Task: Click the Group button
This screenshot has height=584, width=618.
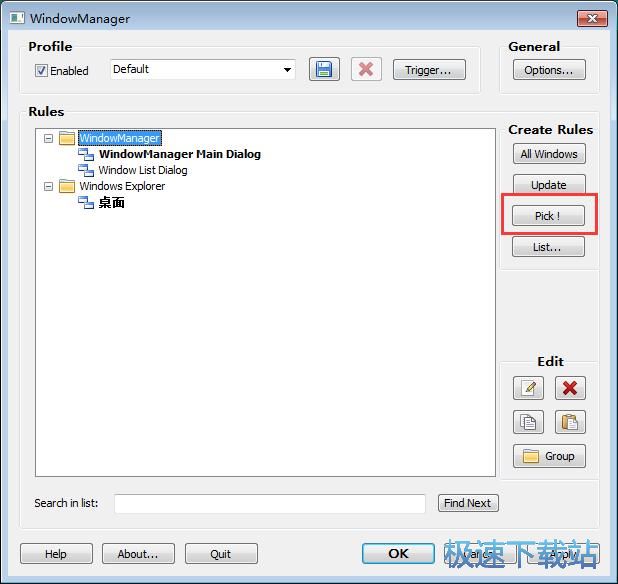Action: pos(549,456)
